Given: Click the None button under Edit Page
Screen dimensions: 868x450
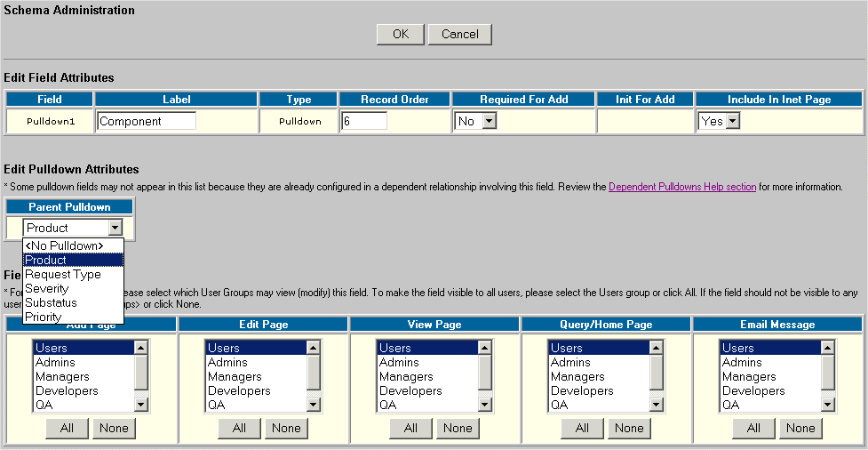Looking at the screenshot, I should pyautogui.click(x=286, y=428).
